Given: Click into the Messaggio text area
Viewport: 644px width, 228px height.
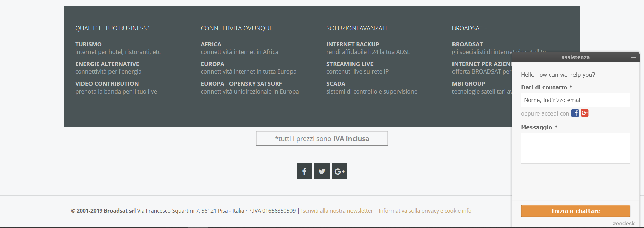Looking at the screenshot, I should tap(575, 148).
